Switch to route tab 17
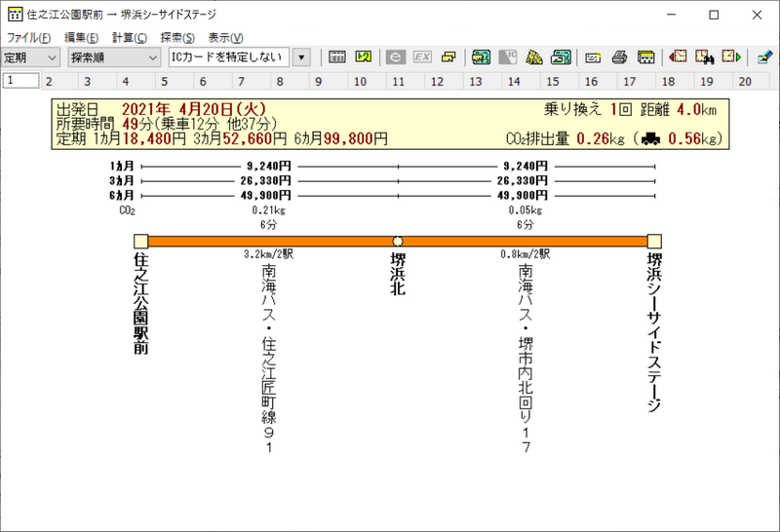Screen dimensions: 780x532 [x=638, y=81]
